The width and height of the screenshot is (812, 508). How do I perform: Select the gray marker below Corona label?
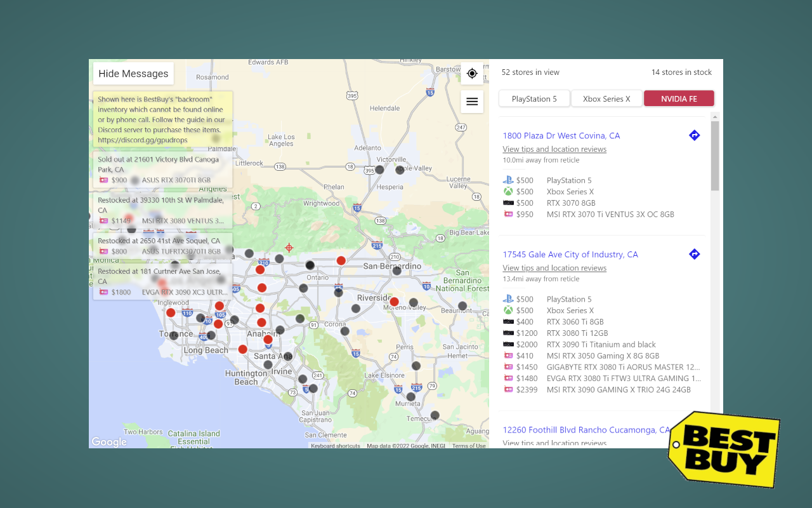click(x=344, y=331)
